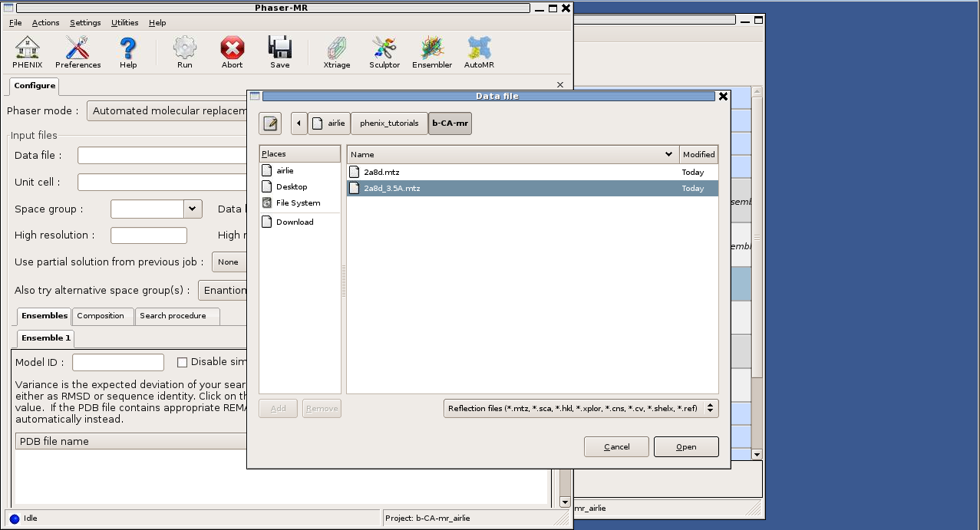Go to the phenix_tutorials folder in the path bar
The image size is (980, 530).
point(389,123)
